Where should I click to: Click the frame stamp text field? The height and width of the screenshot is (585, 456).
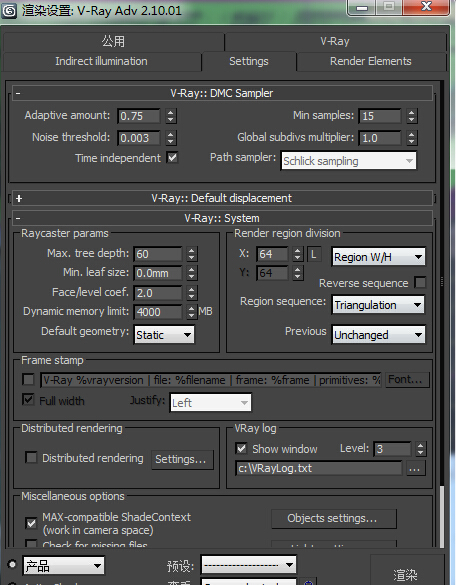211,380
